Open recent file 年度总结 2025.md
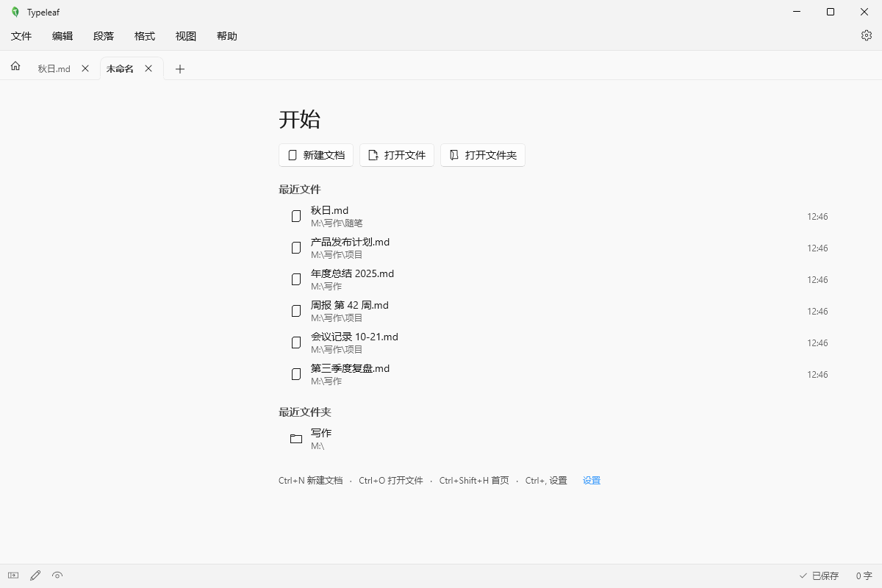This screenshot has width=882, height=588. pyautogui.click(x=559, y=279)
